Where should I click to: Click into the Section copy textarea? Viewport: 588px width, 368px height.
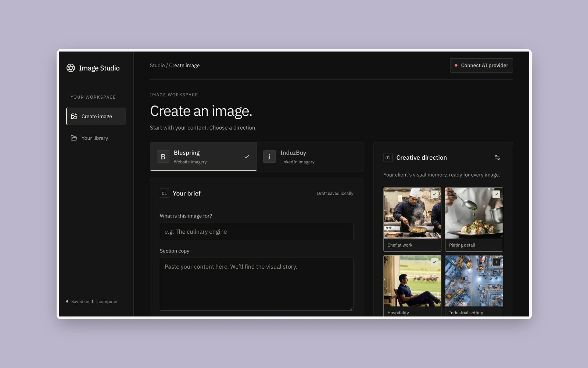pyautogui.click(x=257, y=284)
